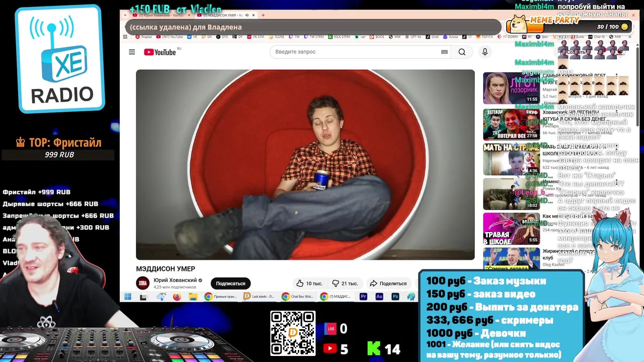Switch to Прямые трансляции Chrome taskbar window

[x=220, y=297]
